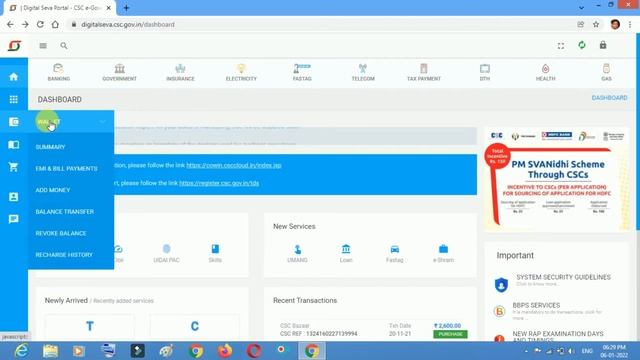The width and height of the screenshot is (640, 360).
Task: Reload the page with browser refresh
Action: click(x=40, y=24)
